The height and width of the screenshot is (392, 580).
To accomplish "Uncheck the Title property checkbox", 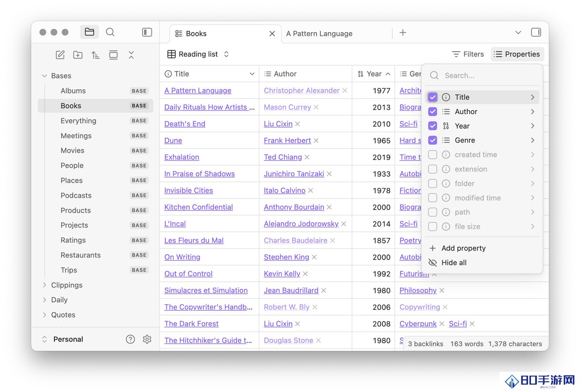I will [433, 97].
